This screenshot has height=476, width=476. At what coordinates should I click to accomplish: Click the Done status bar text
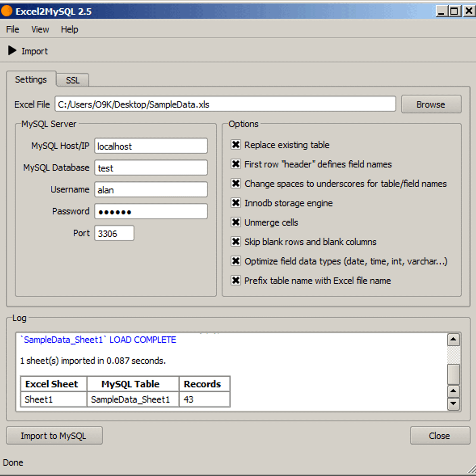(13, 463)
